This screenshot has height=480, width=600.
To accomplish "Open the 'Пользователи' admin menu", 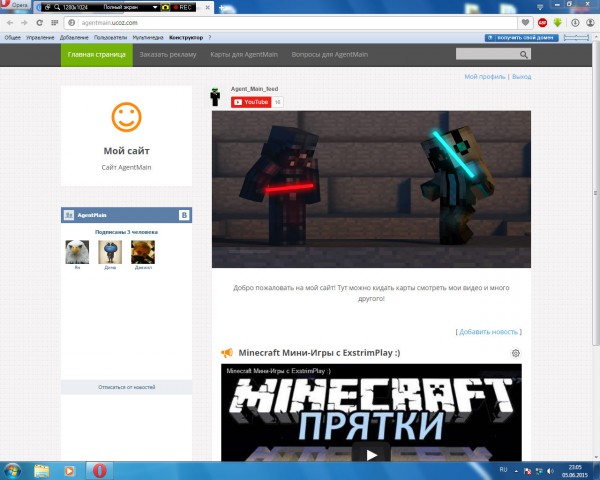I will pos(111,38).
